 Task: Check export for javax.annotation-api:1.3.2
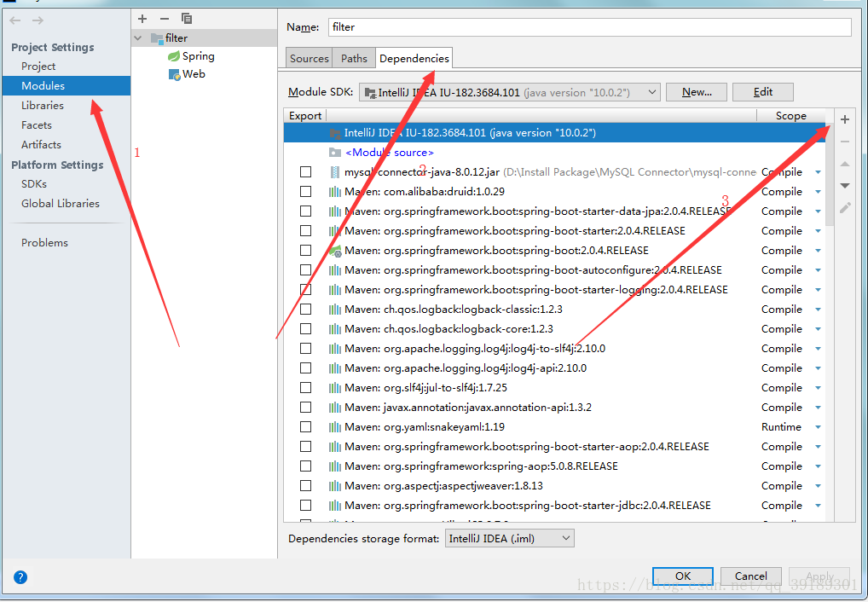click(x=305, y=407)
